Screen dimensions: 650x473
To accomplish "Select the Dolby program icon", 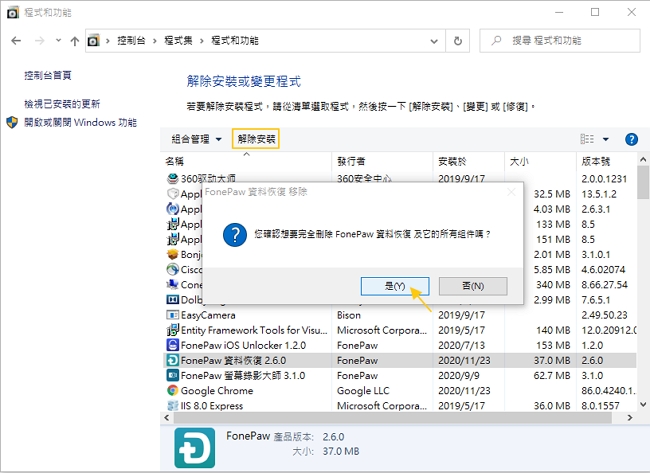I will point(172,300).
